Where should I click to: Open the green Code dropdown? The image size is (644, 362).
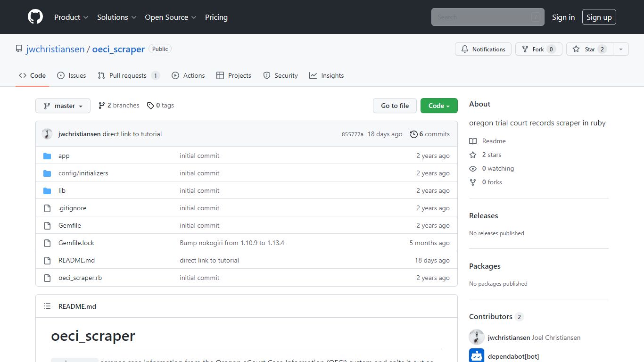tap(439, 106)
